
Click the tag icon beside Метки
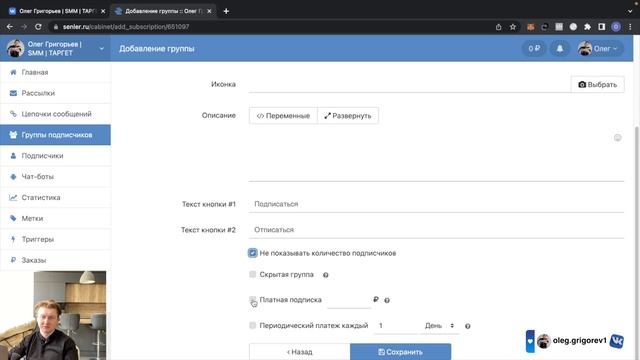pos(13,218)
